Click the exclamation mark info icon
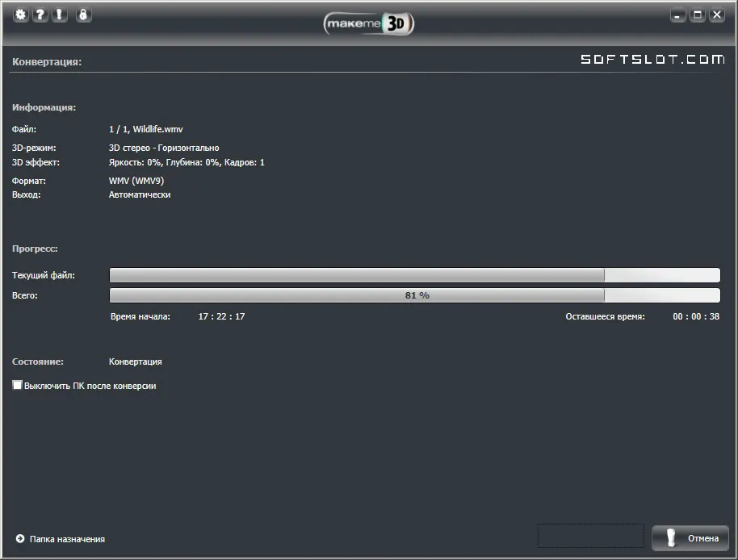Viewport: 738px width, 560px height. [x=59, y=15]
